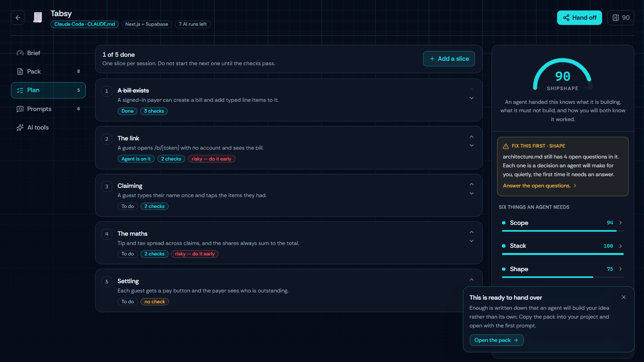This screenshot has height=362, width=644.
Task: Click the risky tag on 'The link'
Action: pos(211,159)
